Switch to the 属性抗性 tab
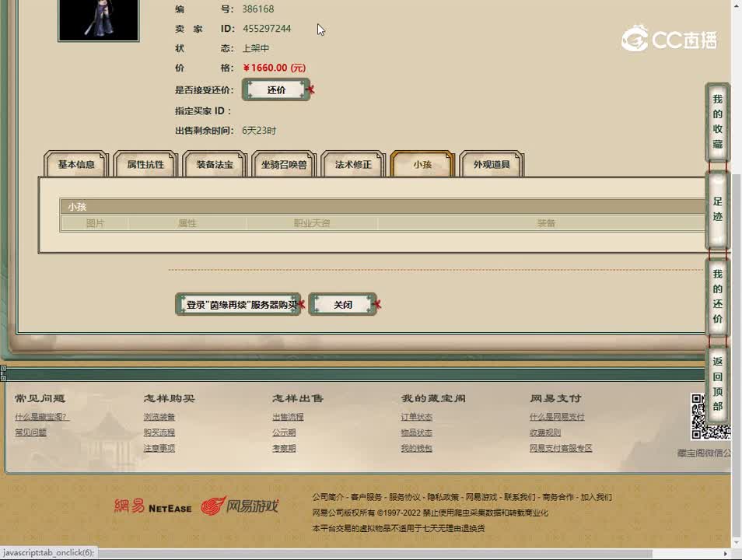742x560 pixels. click(x=145, y=164)
